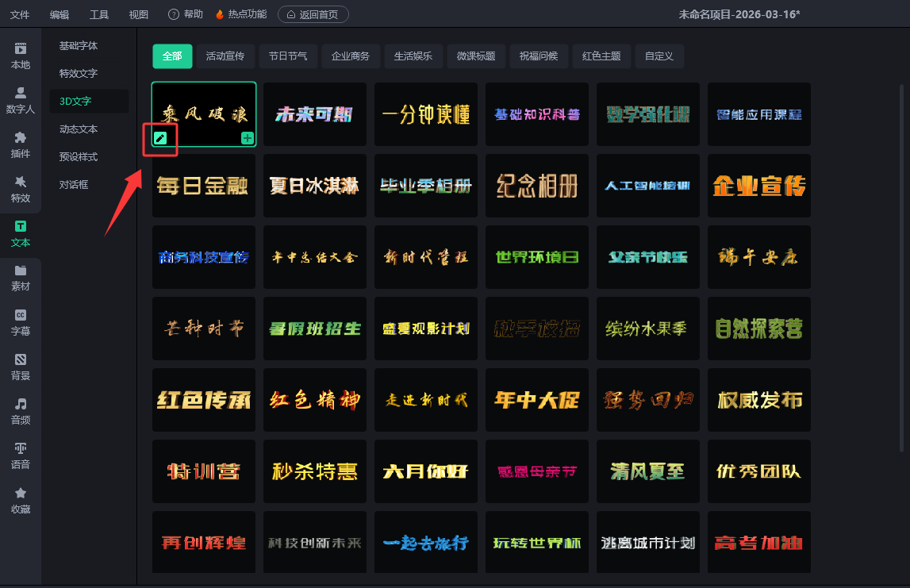Click the 返回首页 button
Viewport: 910px width, 588px height.
tap(313, 14)
